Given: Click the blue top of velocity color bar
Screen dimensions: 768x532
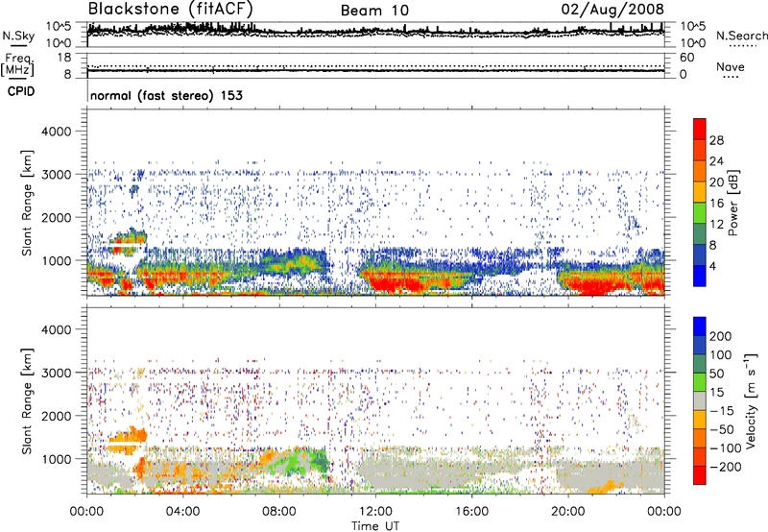Looking at the screenshot, I should point(700,326).
